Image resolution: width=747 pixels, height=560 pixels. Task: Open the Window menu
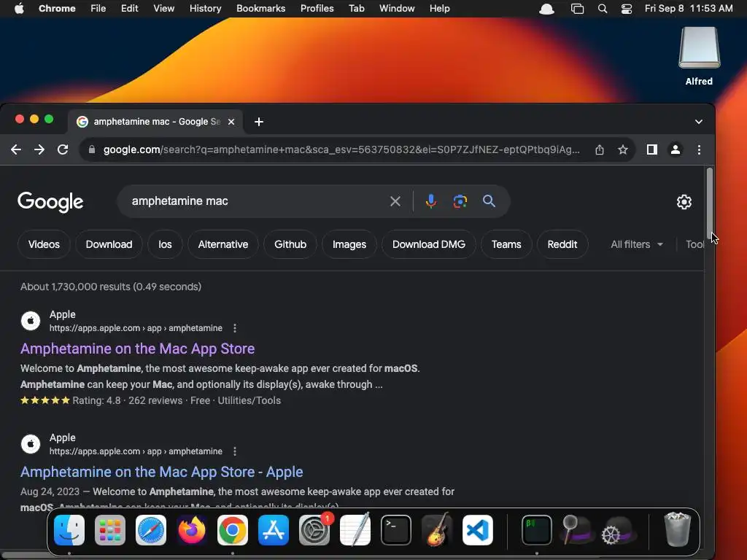(x=397, y=8)
